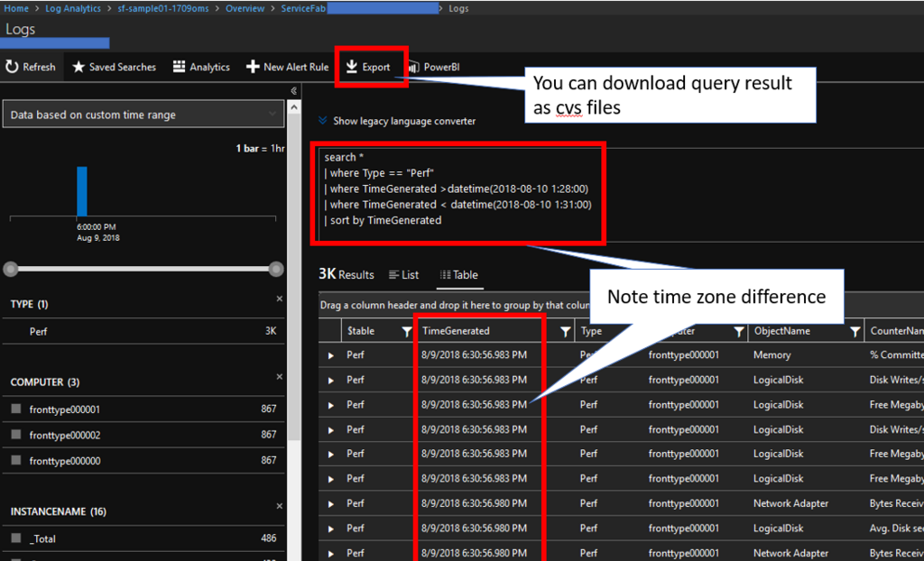Click the left time range slider handle
This screenshot has width=924, height=561.
click(x=11, y=270)
